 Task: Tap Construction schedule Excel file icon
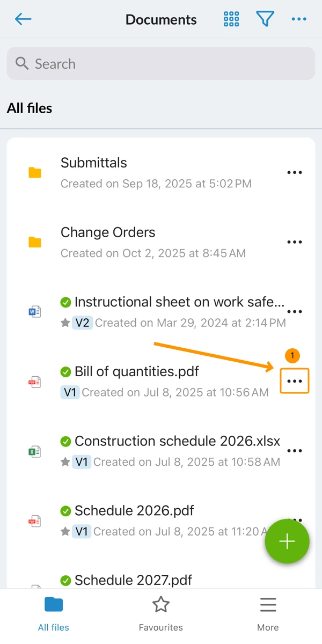click(x=35, y=451)
